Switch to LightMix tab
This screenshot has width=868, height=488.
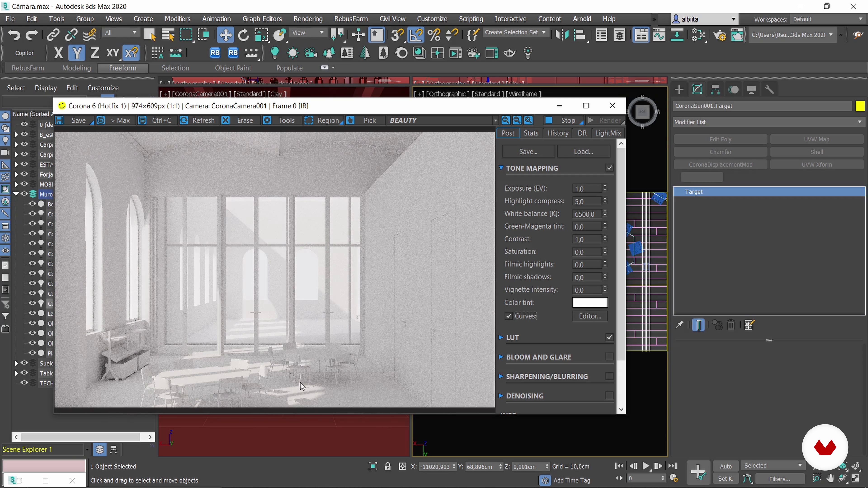click(608, 133)
